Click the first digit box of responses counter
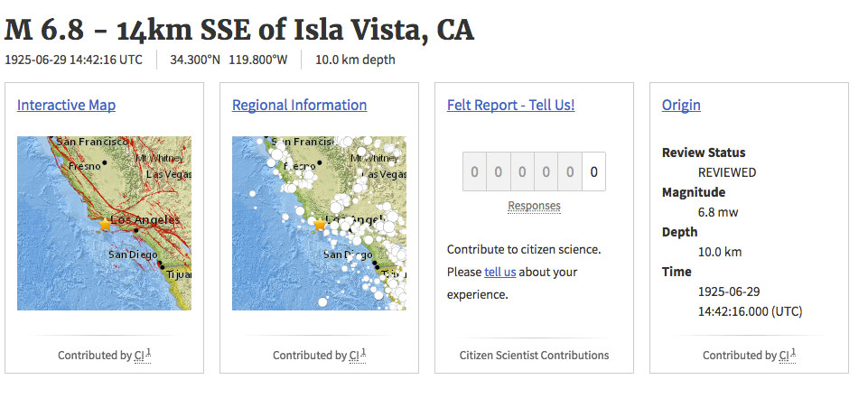868x398 pixels. 474,171
